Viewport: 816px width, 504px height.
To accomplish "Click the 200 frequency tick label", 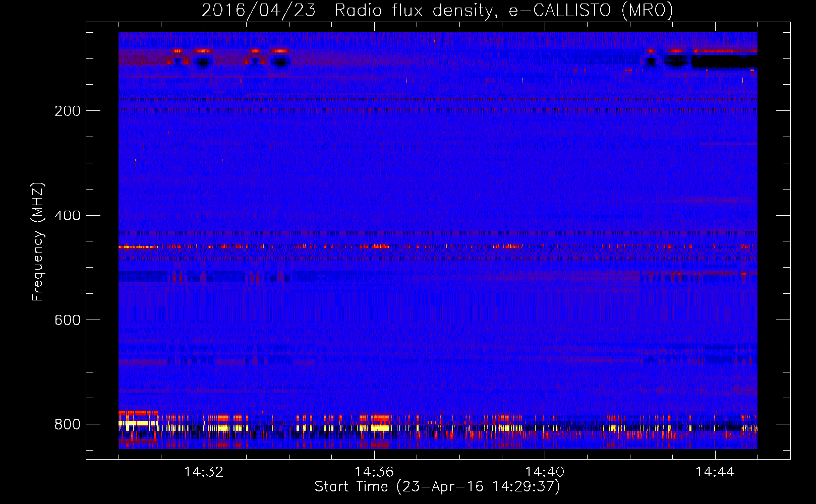I will (x=68, y=111).
